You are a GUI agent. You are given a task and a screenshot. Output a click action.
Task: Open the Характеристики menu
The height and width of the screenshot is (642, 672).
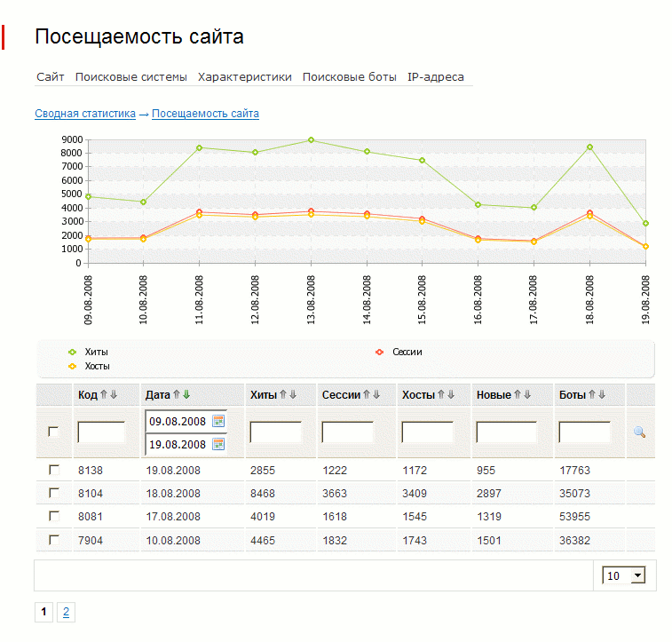click(x=244, y=77)
